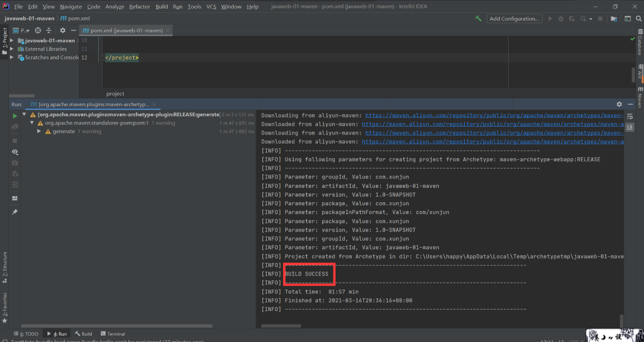The image size is (644, 342).
Task: Toggle the Pin Tab pushpin icon
Action: coord(15,212)
